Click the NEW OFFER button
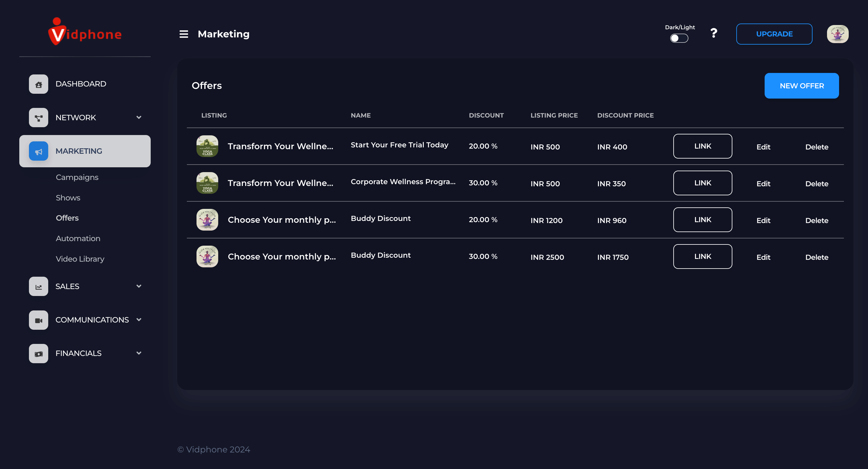The height and width of the screenshot is (469, 868). [801, 86]
